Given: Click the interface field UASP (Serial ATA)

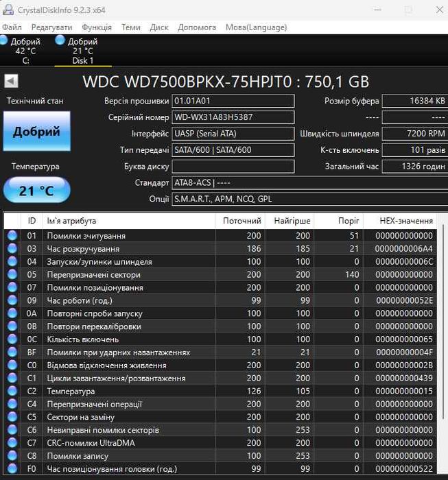Looking at the screenshot, I should [x=233, y=134].
